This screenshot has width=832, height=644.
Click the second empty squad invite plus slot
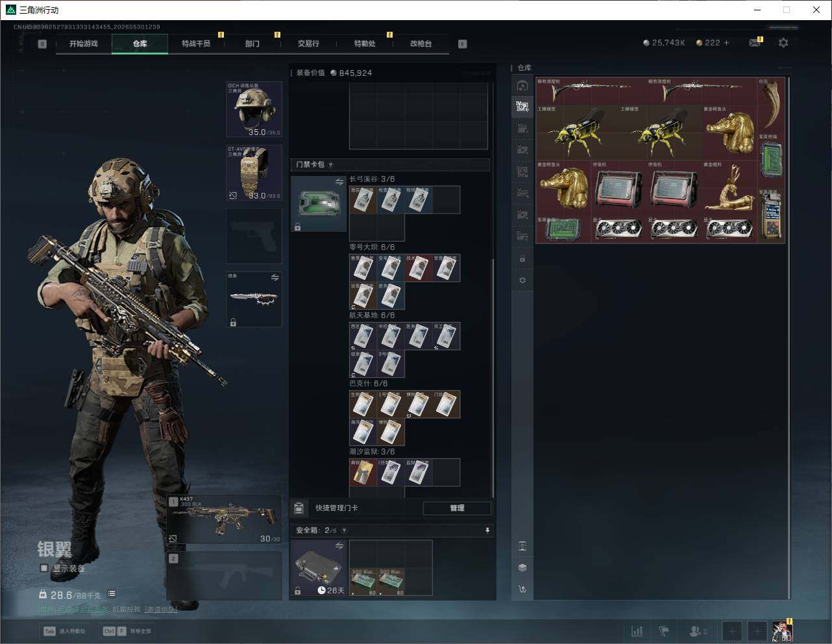click(757, 631)
